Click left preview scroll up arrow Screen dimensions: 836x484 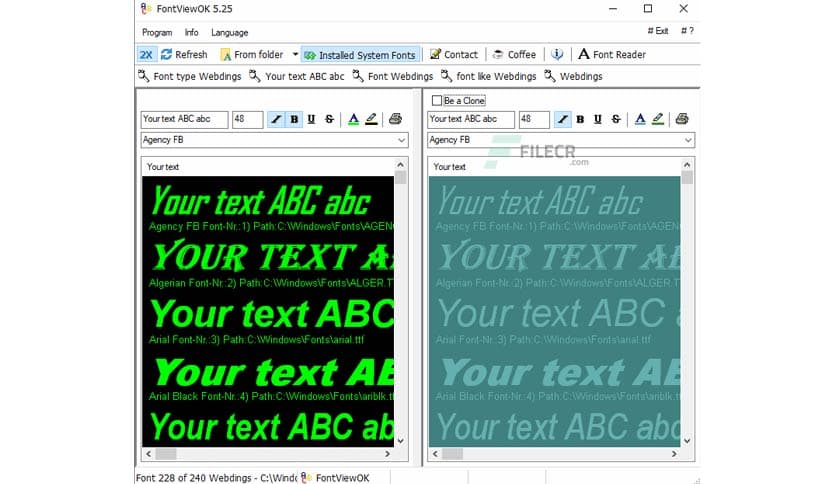(400, 165)
